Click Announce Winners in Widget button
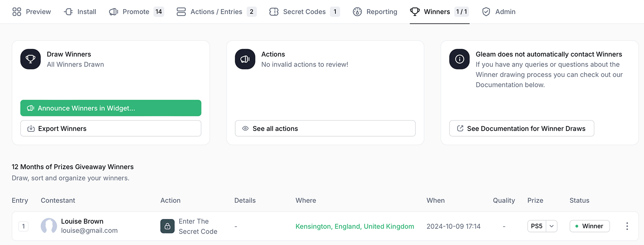The width and height of the screenshot is (644, 245). (x=110, y=108)
